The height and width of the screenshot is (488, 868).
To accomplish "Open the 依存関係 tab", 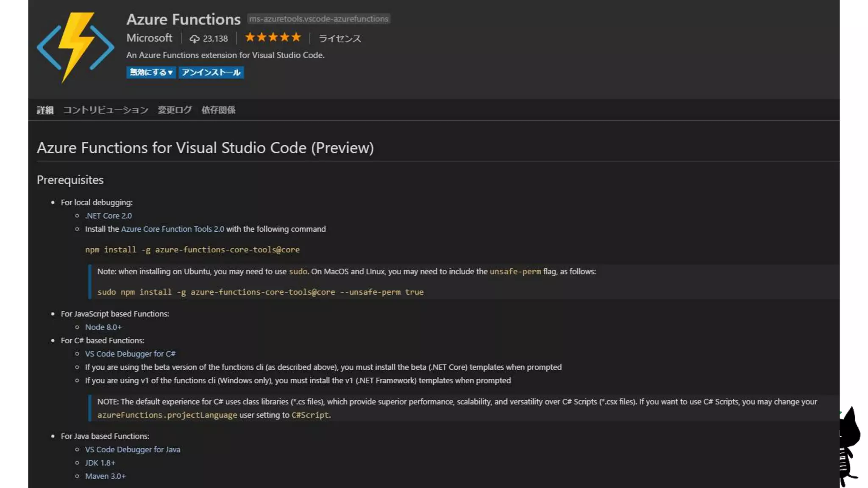I will point(218,110).
